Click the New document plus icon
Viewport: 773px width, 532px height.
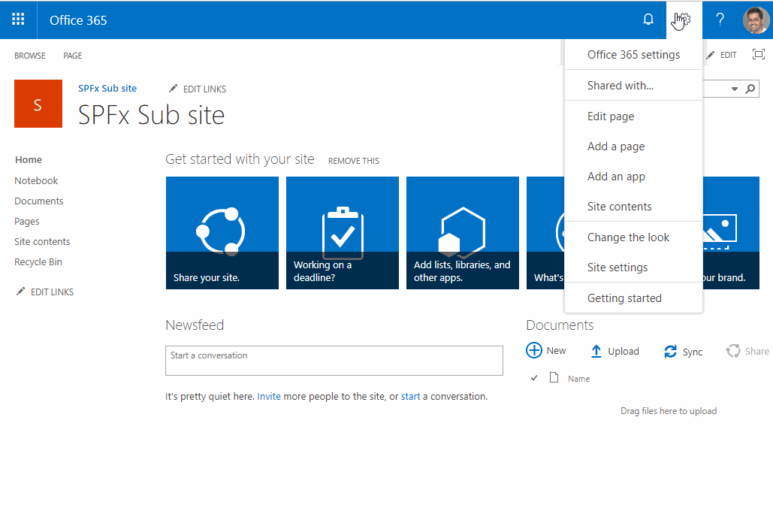coord(534,351)
